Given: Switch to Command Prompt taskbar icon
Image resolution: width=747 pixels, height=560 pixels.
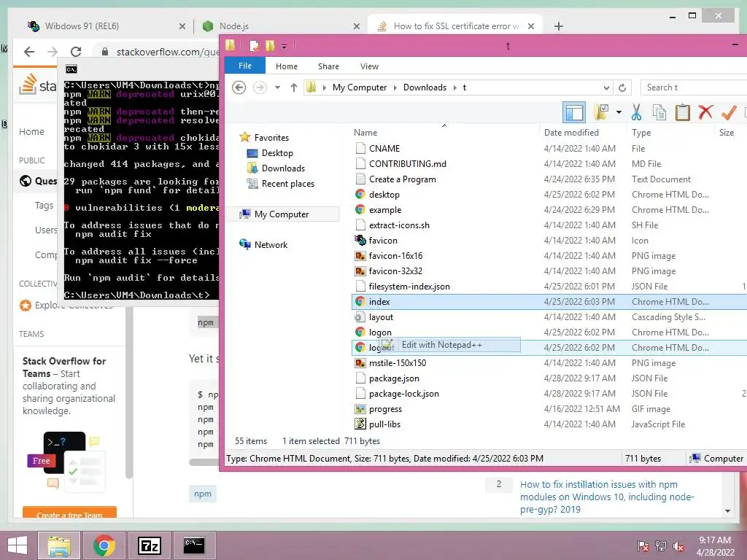Looking at the screenshot, I should point(194,545).
